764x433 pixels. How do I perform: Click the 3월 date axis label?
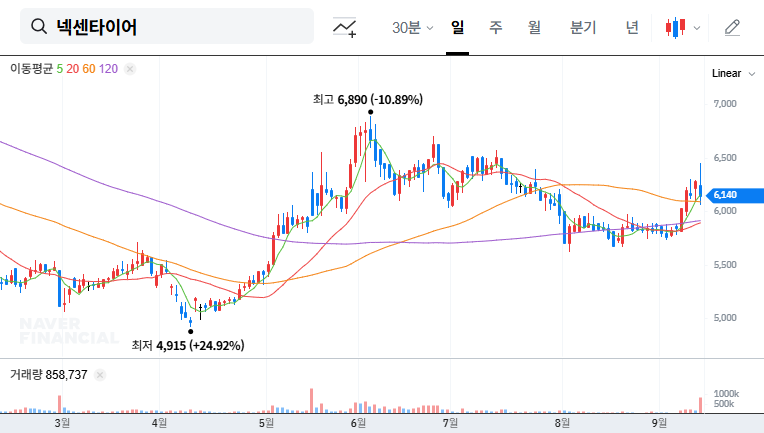(x=62, y=423)
